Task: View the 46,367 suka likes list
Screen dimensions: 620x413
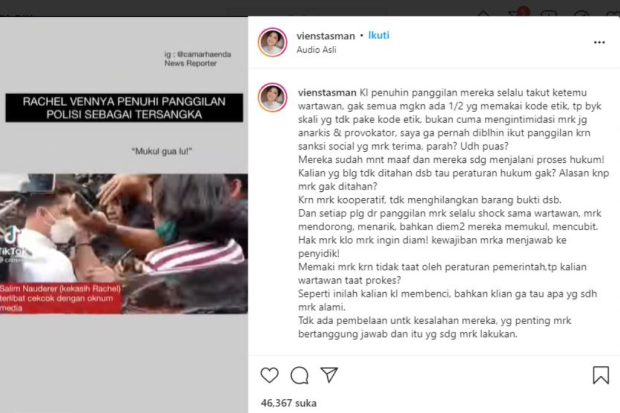Action: (289, 403)
